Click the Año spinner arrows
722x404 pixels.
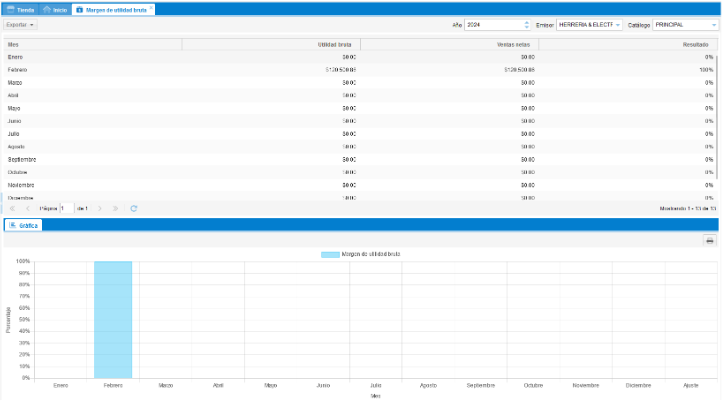527,24
